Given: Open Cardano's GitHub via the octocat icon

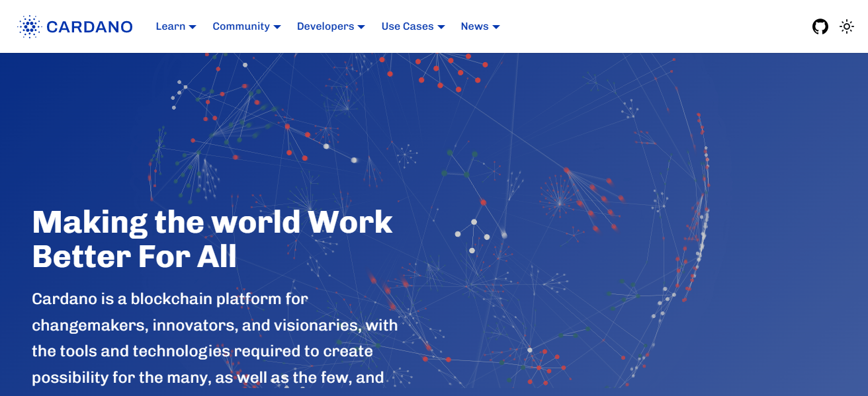Looking at the screenshot, I should (820, 26).
